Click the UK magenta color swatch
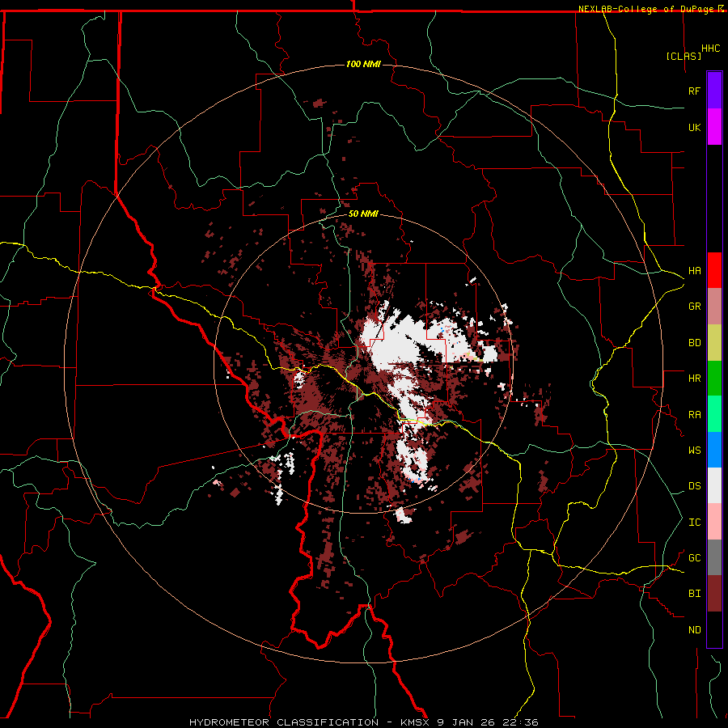Viewport: 728px width, 728px height. tap(714, 127)
